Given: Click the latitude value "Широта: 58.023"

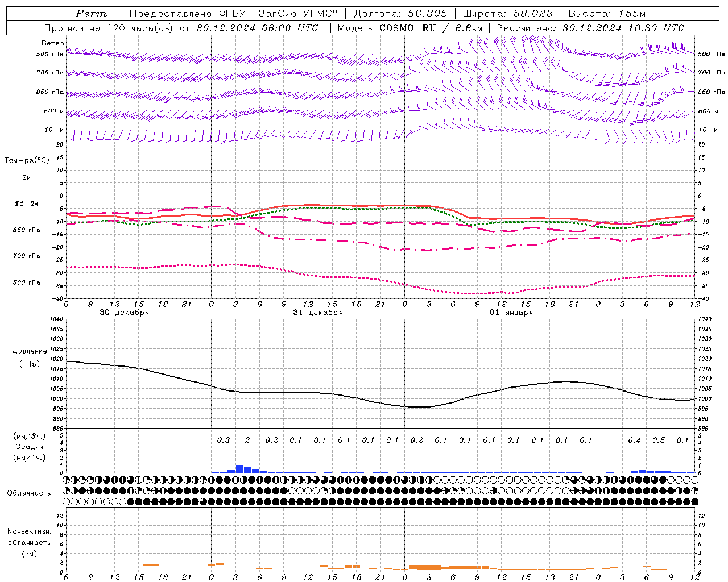Looking at the screenshot, I should point(507,14).
